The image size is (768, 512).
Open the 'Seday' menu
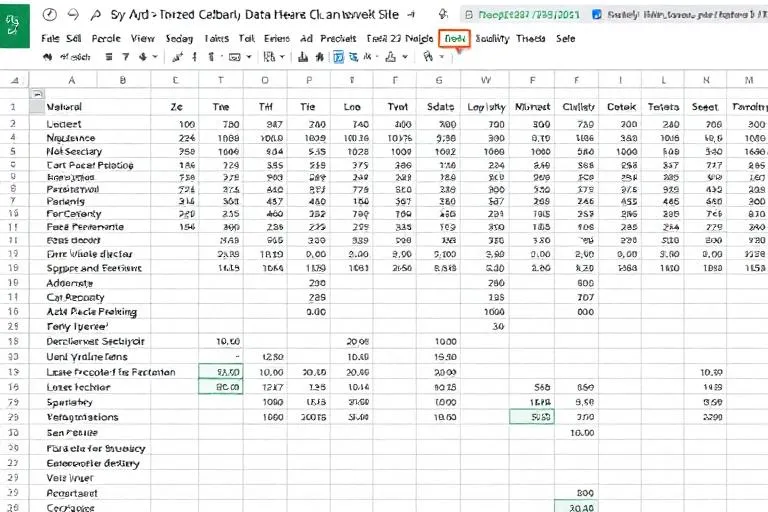pyautogui.click(x=179, y=38)
